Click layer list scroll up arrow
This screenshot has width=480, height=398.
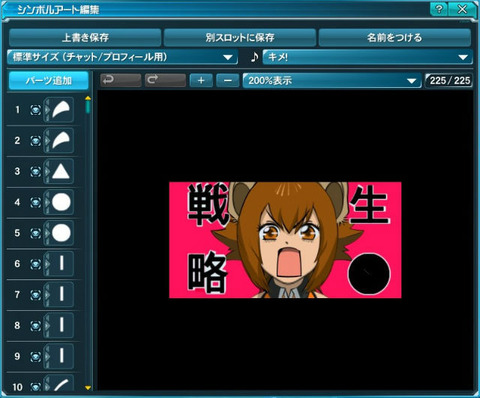click(x=88, y=98)
